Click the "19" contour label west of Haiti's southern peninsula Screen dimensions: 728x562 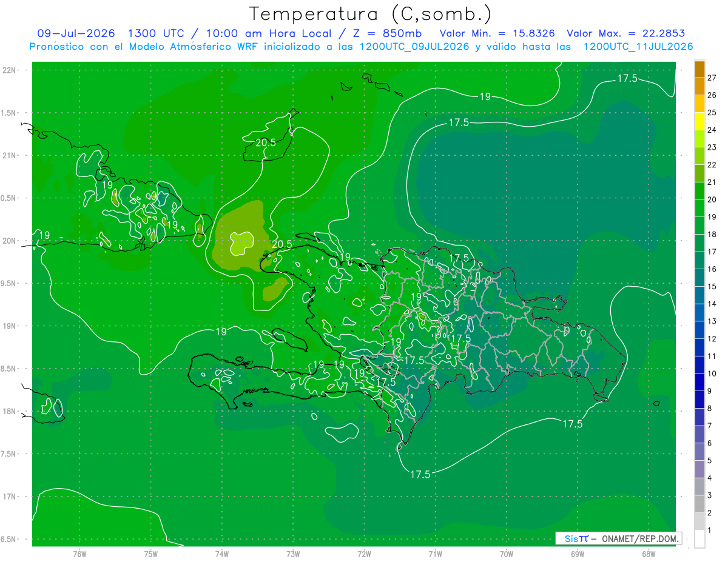[x=221, y=332]
